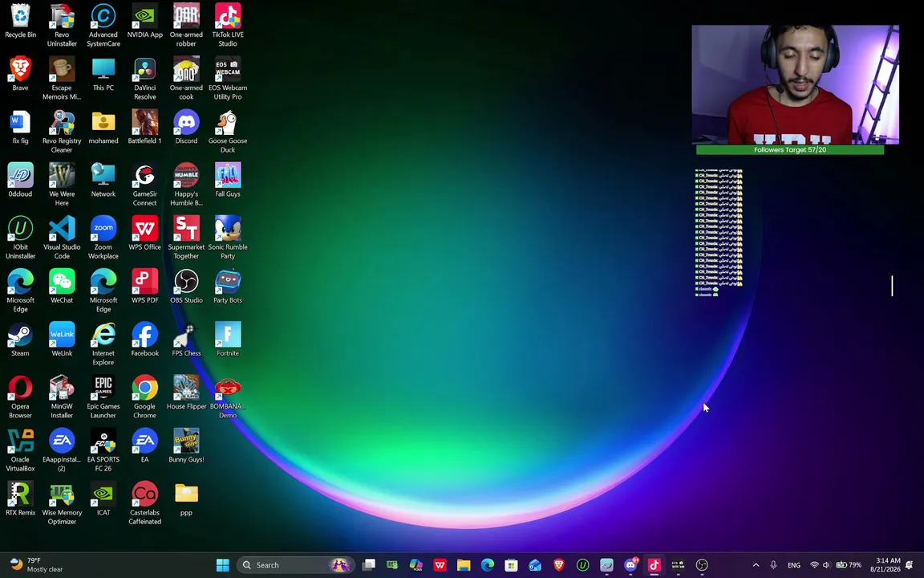The image size is (924, 578).
Task: Launch Oracle VirtualBox shortcut
Action: click(21, 450)
